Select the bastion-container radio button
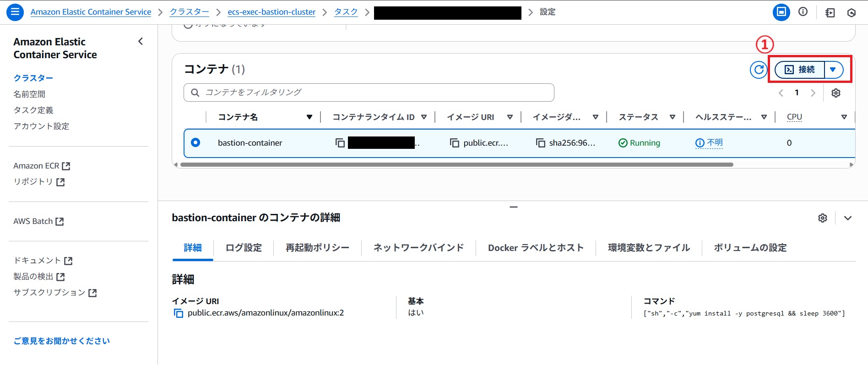The image size is (868, 365). pyautogui.click(x=195, y=142)
